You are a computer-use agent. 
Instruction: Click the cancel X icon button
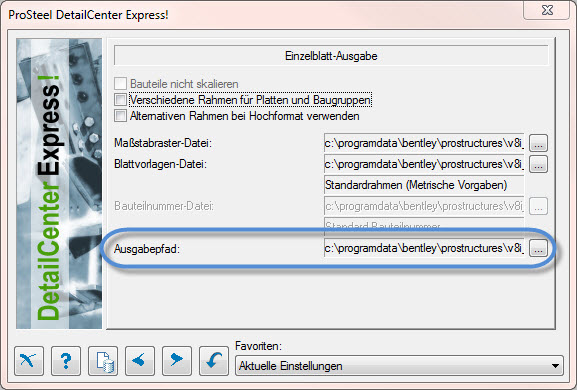(29, 361)
